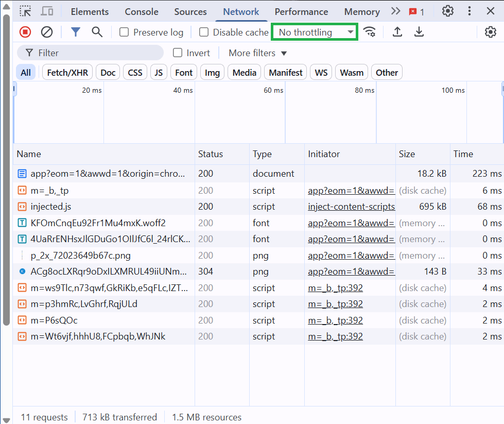Image resolution: width=504 pixels, height=424 pixels.
Task: Stop recording the network log
Action: click(x=25, y=32)
